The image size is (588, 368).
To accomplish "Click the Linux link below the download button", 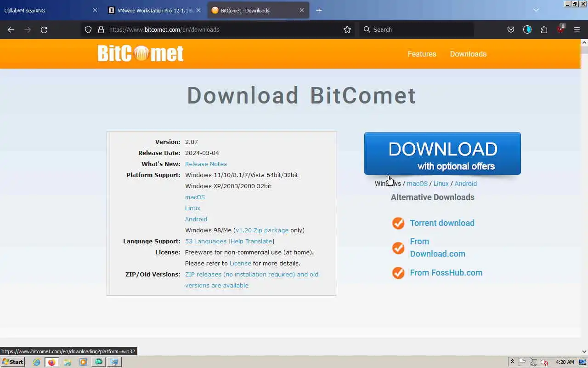I will [441, 184].
